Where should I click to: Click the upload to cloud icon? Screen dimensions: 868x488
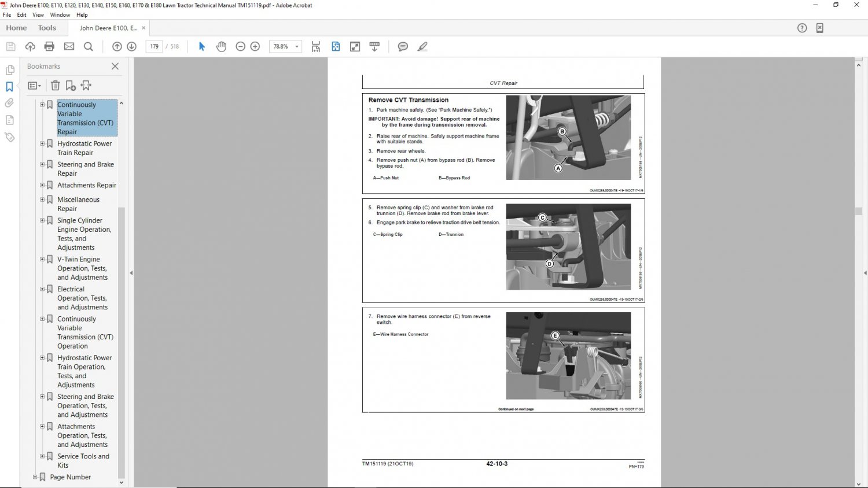(30, 47)
